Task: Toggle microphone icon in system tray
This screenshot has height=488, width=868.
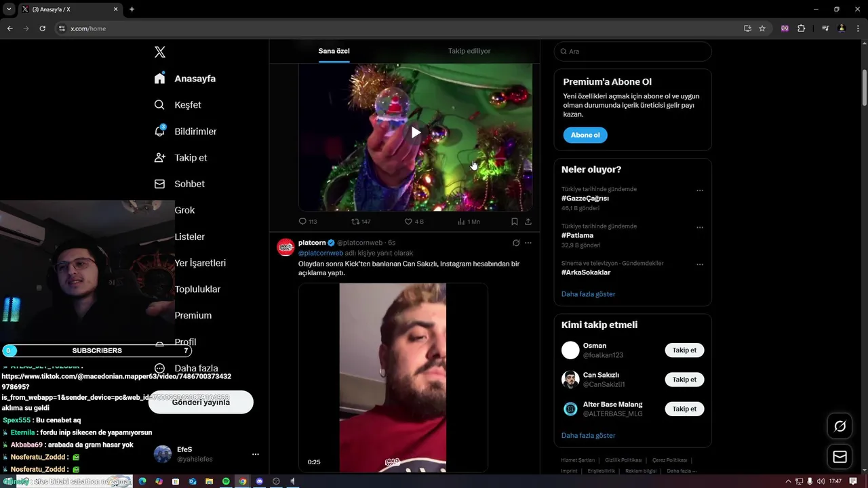Action: pyautogui.click(x=810, y=481)
